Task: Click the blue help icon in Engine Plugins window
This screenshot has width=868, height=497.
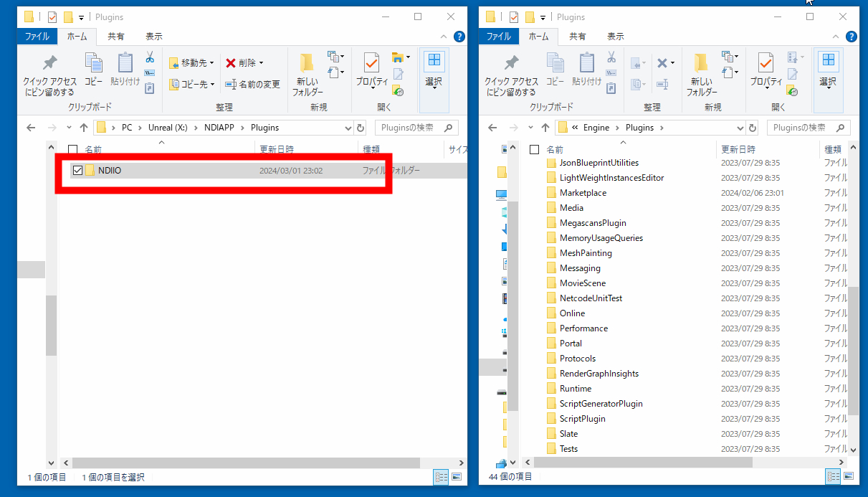Action: (x=852, y=37)
